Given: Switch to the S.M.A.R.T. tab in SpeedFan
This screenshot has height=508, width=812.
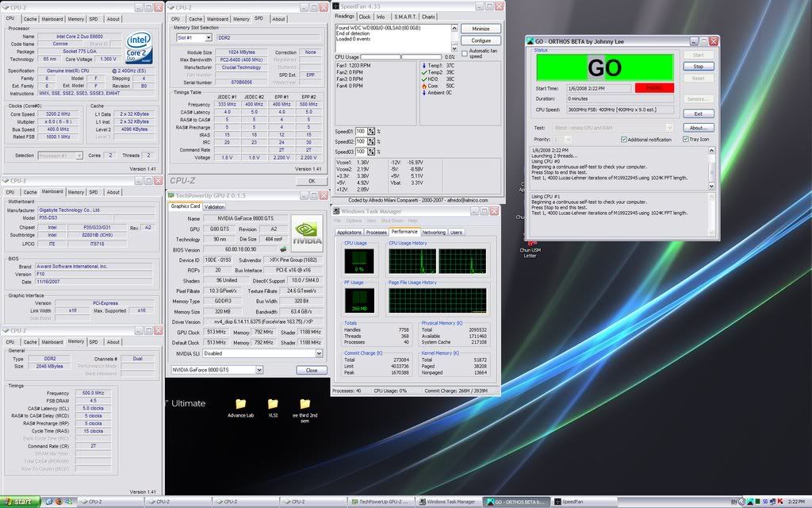Looking at the screenshot, I should tap(404, 17).
